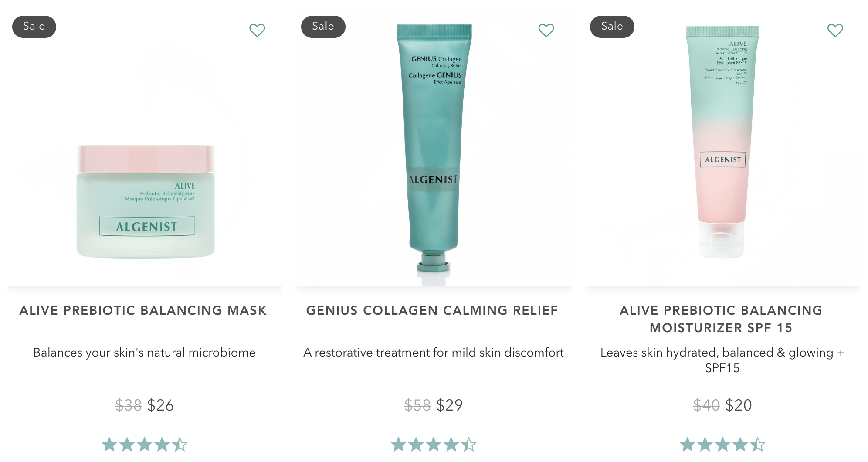This screenshot has width=868, height=462.
Task: Click 'A restorative treatment for mild skin discomfort'
Action: coord(434,353)
